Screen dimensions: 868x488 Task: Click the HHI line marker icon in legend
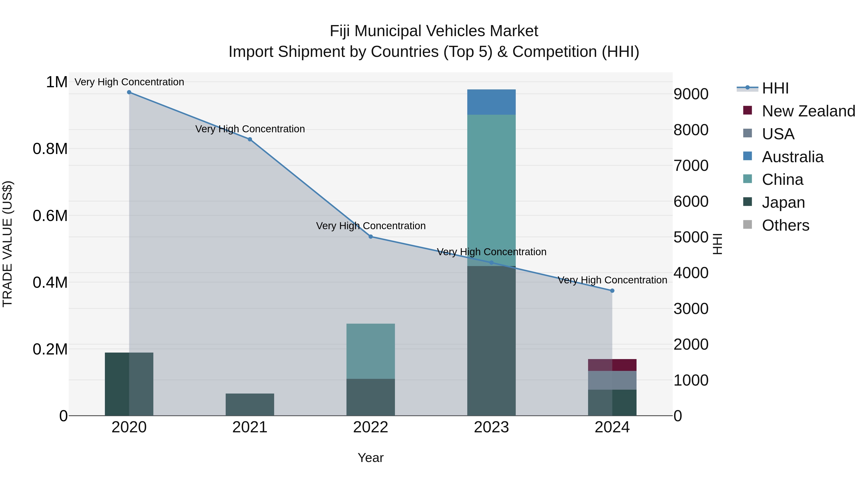pos(747,87)
